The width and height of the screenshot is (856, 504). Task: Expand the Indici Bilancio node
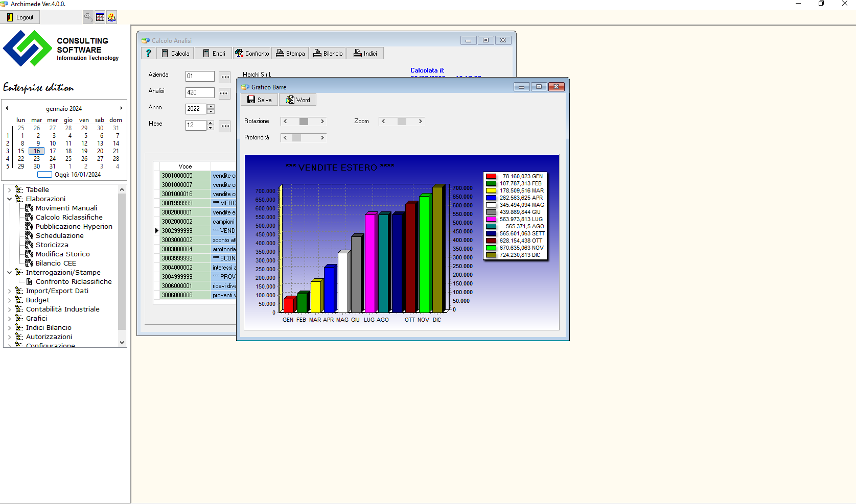click(9, 328)
